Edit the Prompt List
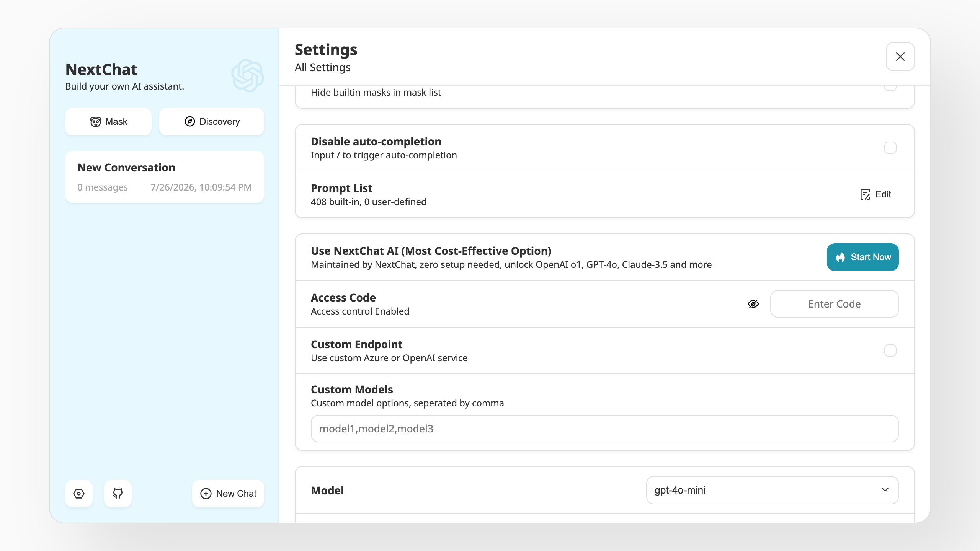The width and height of the screenshot is (980, 551). pyautogui.click(x=875, y=194)
